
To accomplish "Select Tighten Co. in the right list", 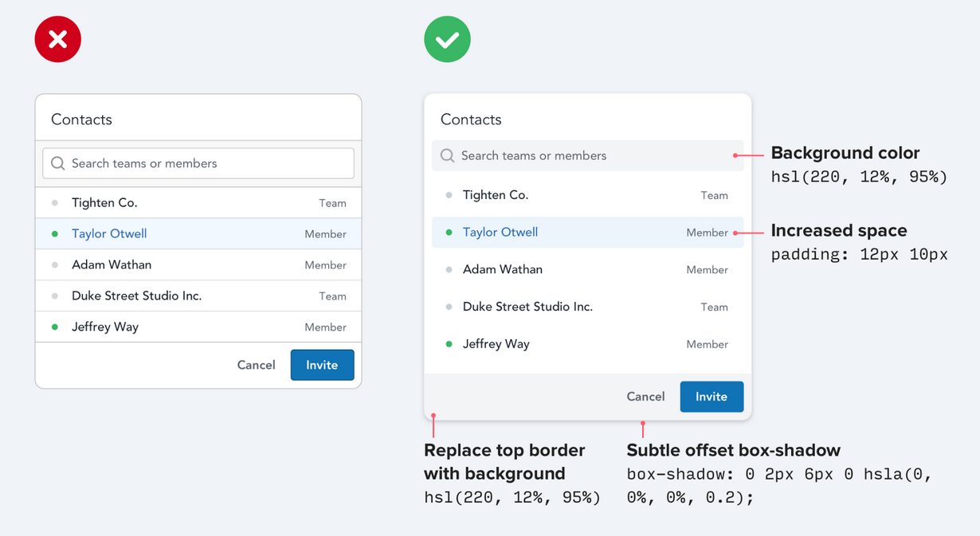I will click(x=496, y=195).
